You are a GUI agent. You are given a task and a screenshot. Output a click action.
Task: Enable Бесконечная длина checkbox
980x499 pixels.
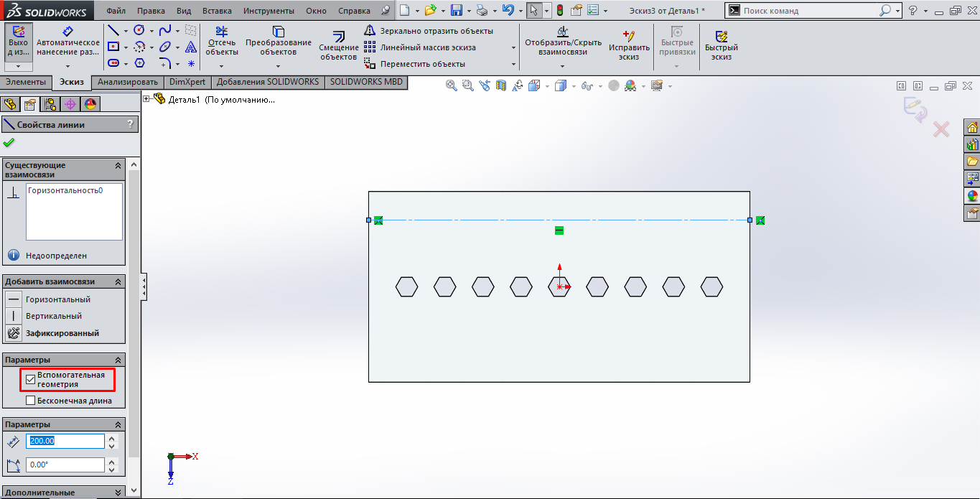point(30,401)
